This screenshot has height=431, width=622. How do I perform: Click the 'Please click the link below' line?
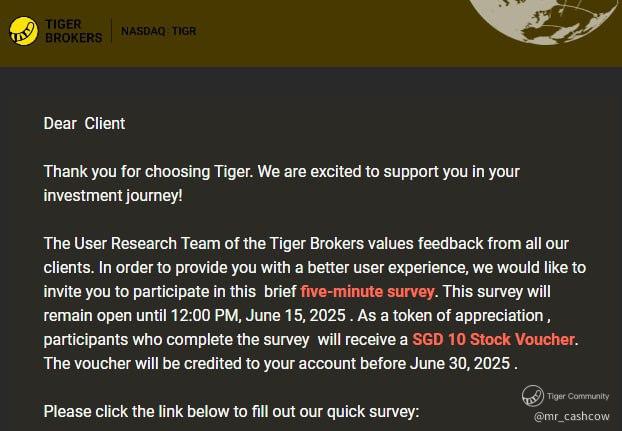pos(231,412)
